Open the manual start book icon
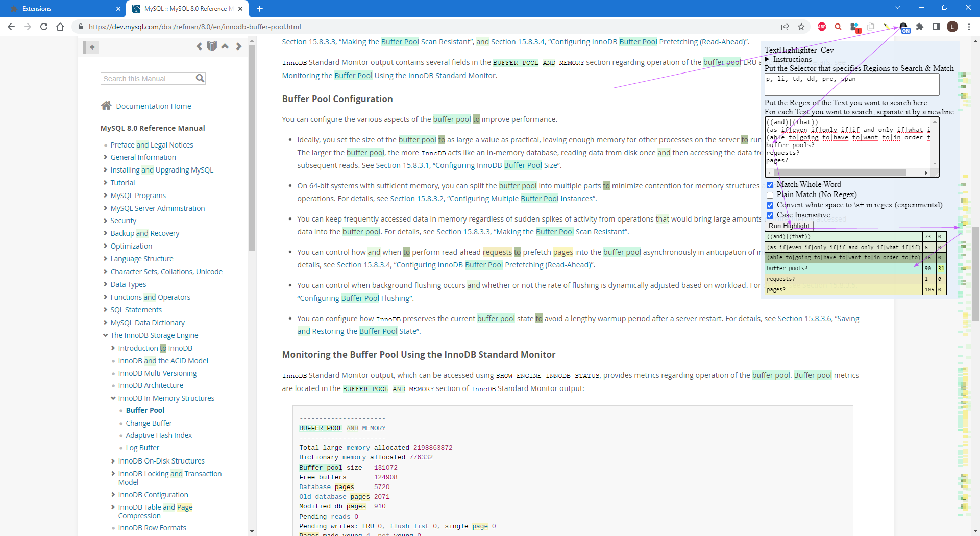Viewport: 980px width, 536px height. pyautogui.click(x=212, y=46)
